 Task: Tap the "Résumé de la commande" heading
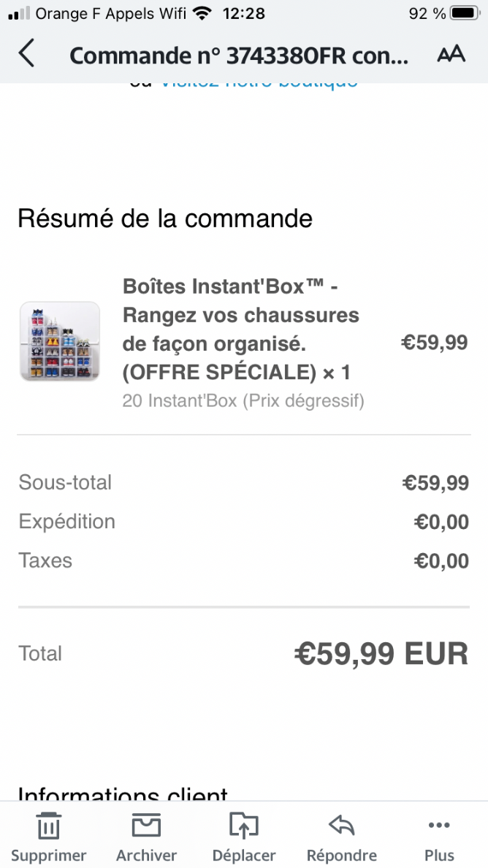tap(165, 218)
